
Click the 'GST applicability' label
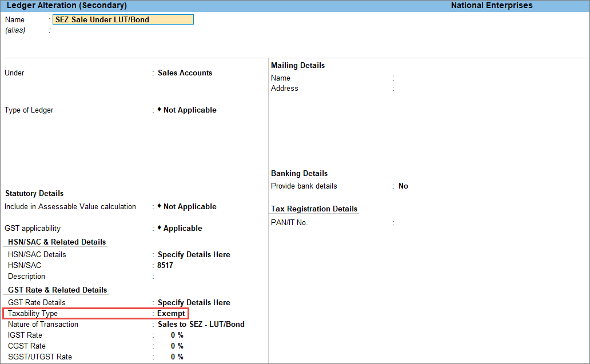coord(33,229)
